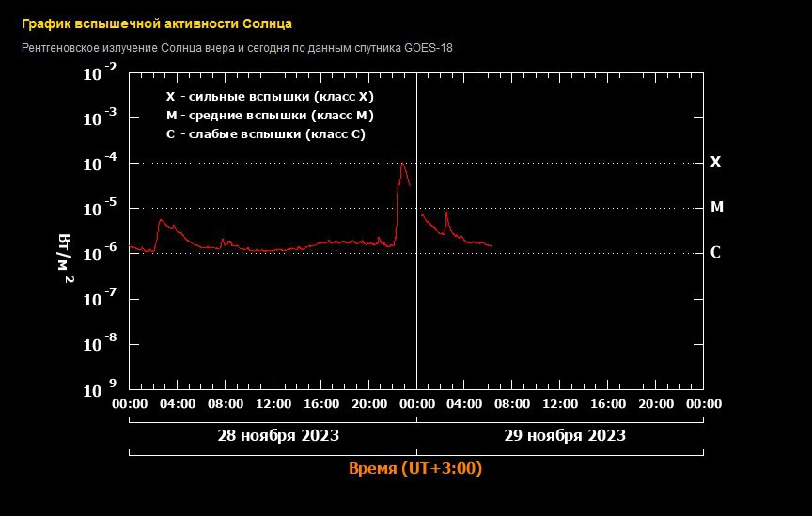812x516 pixels.
Task: Click the C class marker on right axis
Action: pyautogui.click(x=715, y=253)
